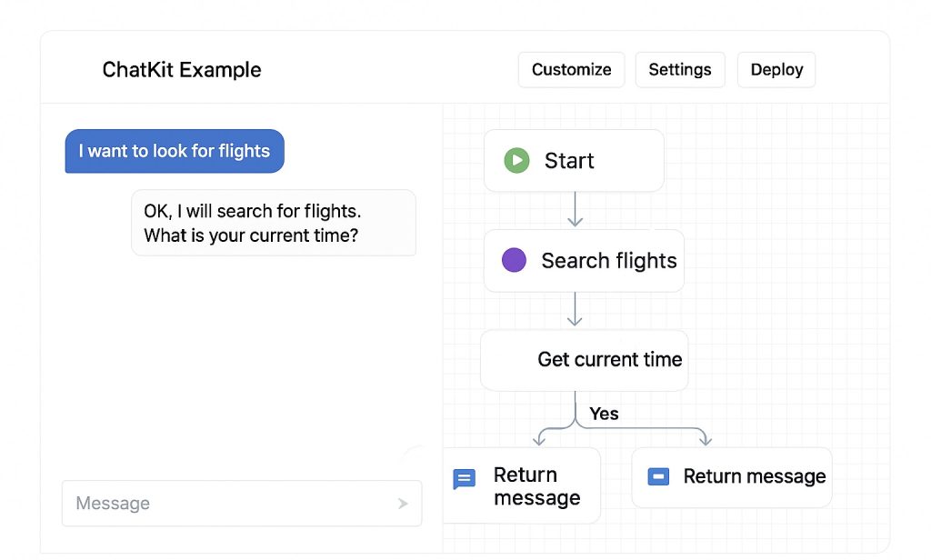This screenshot has width=931, height=560.
Task: Click the ChatKit Example title
Action: 181,69
